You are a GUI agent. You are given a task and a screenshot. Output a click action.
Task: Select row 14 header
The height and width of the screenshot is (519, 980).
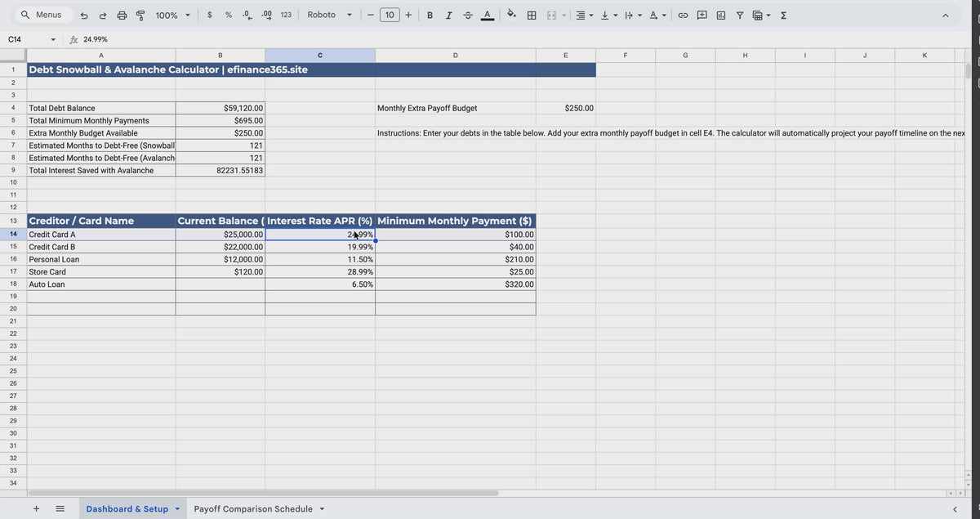pos(13,235)
